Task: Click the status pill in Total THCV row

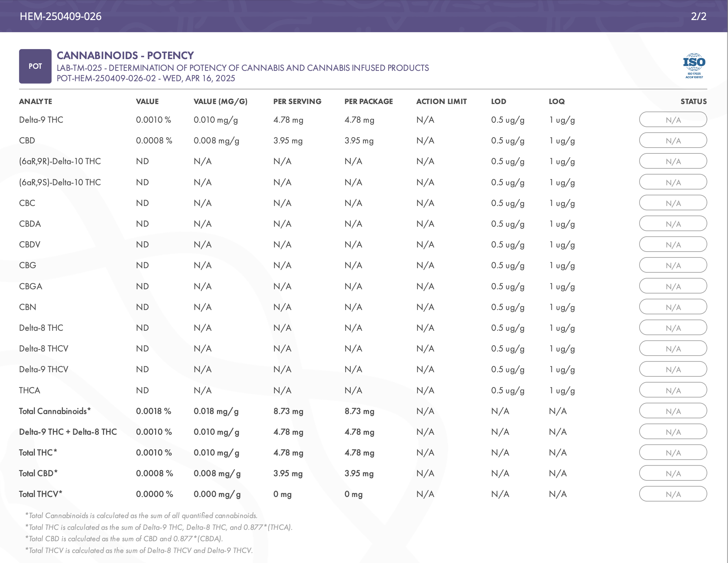Action: click(x=673, y=494)
